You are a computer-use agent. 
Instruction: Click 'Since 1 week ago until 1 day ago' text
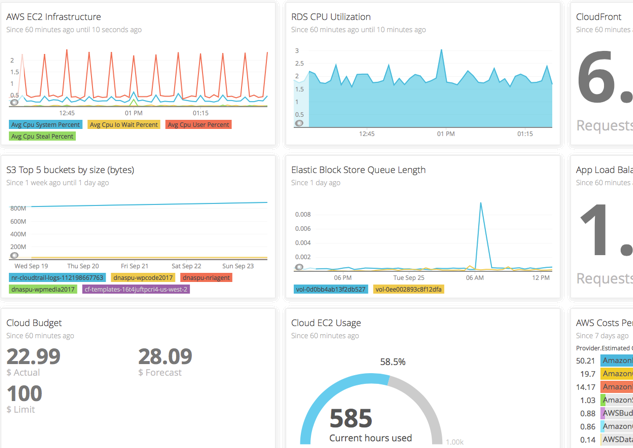click(x=57, y=182)
